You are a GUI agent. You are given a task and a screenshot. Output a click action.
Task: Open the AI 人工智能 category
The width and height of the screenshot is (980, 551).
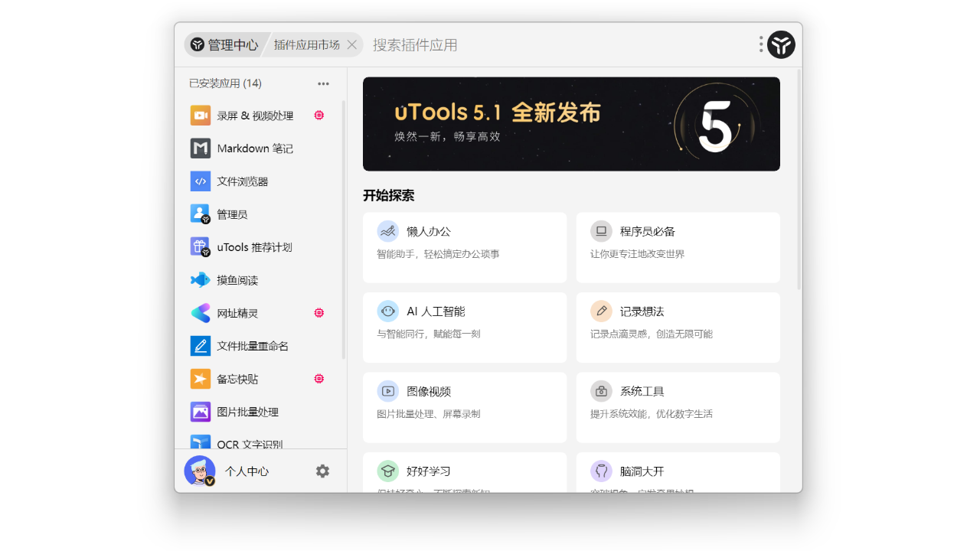coord(465,327)
